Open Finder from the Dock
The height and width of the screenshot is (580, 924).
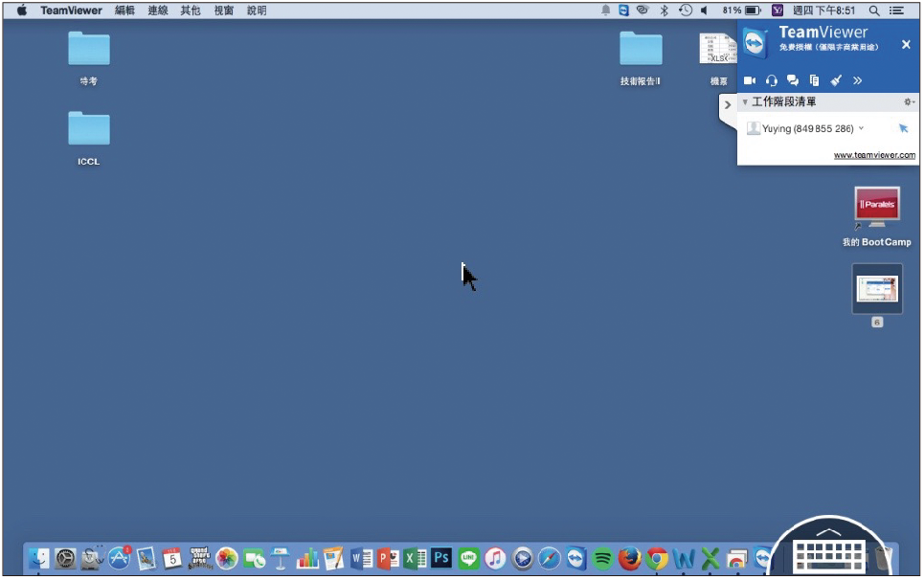click(38, 558)
